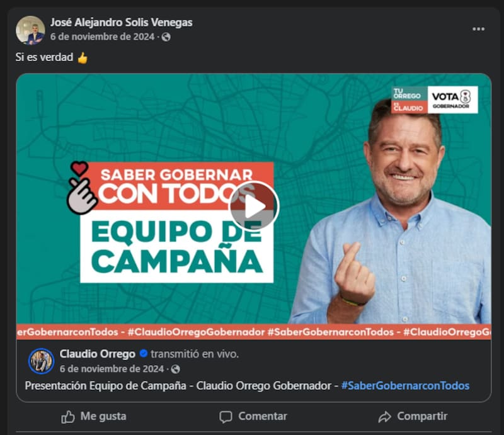Click the Compartir button label
Viewport: 504px width, 435px height.
pos(422,416)
